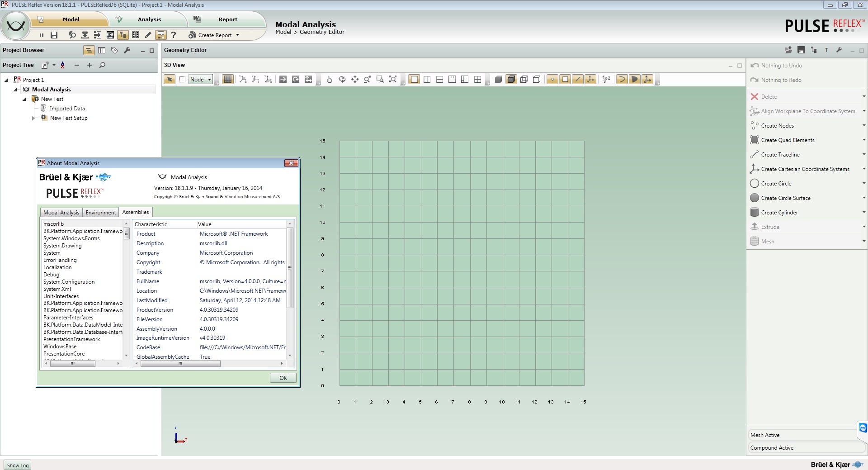This screenshot has height=470, width=868.
Task: Click the rotate view tool
Action: click(342, 80)
